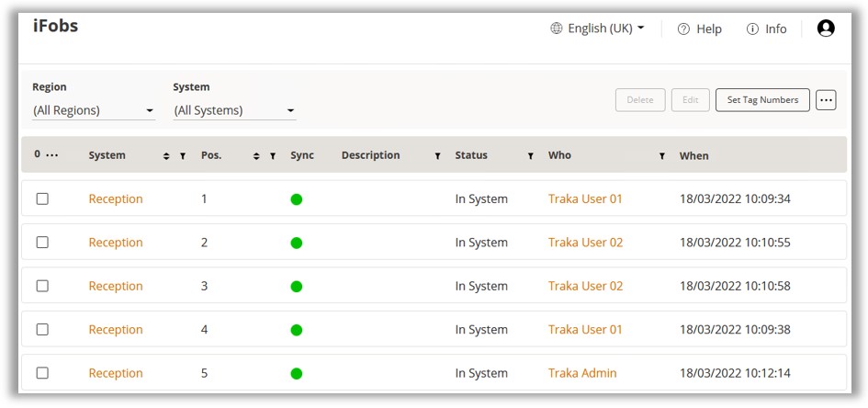Open the Help menu

(x=700, y=28)
